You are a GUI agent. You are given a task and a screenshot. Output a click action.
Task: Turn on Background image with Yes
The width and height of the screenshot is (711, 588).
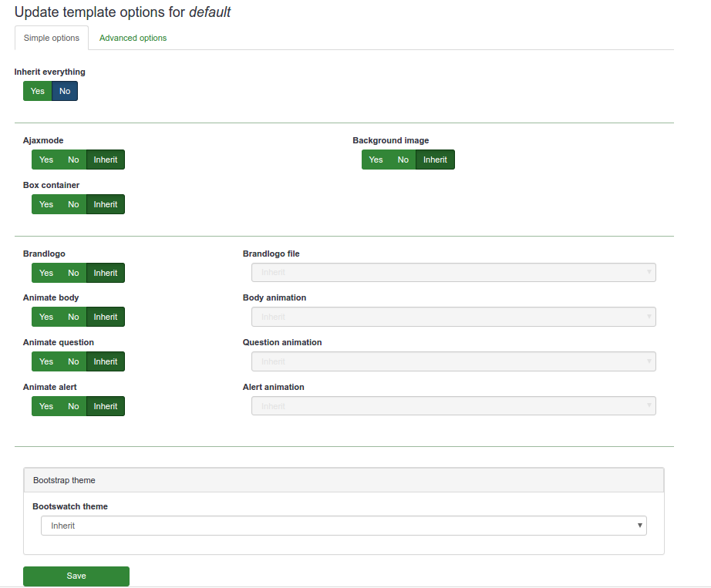[x=376, y=160]
